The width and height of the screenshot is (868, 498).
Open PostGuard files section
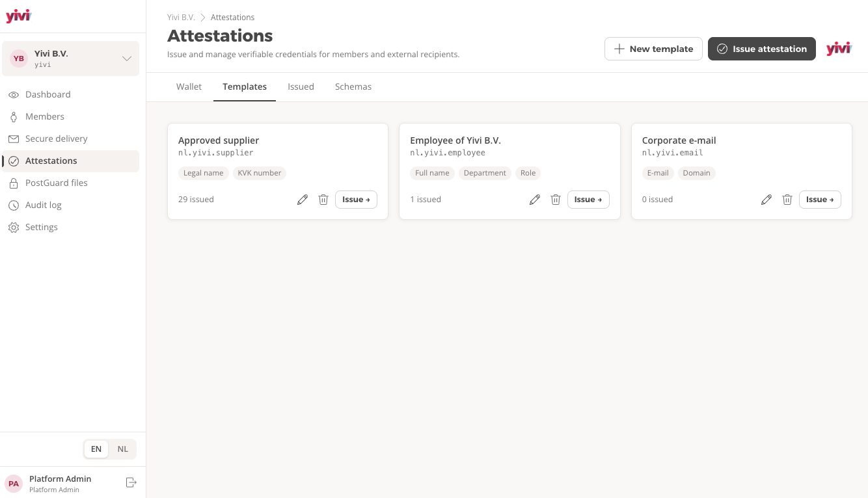[x=70, y=183]
